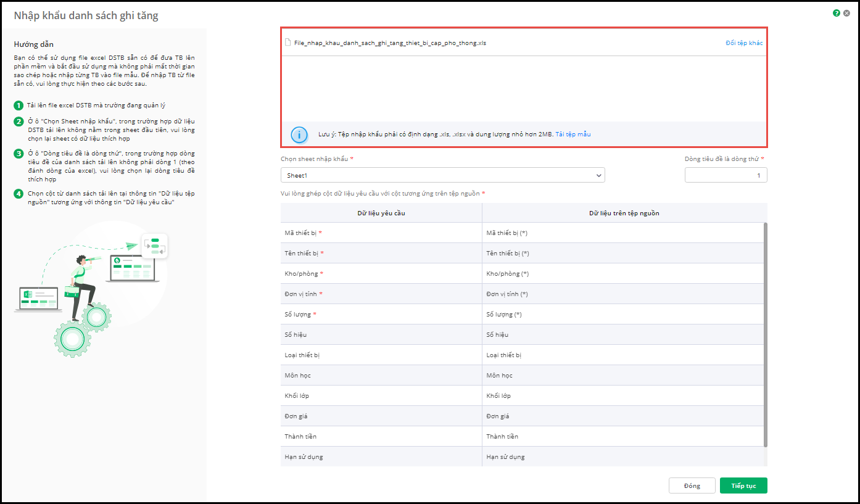This screenshot has height=504, width=860.
Task: Select source column for 'Đơn giá' row
Action: click(622, 416)
